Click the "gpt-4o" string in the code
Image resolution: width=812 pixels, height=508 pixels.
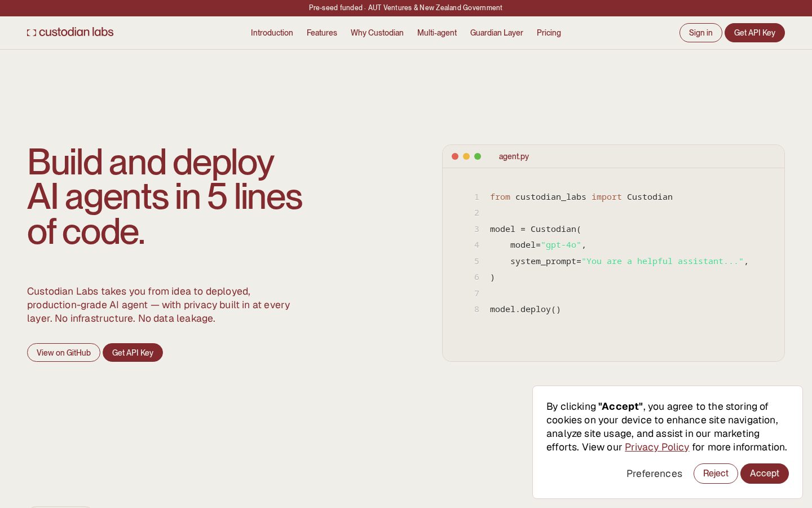(561, 245)
